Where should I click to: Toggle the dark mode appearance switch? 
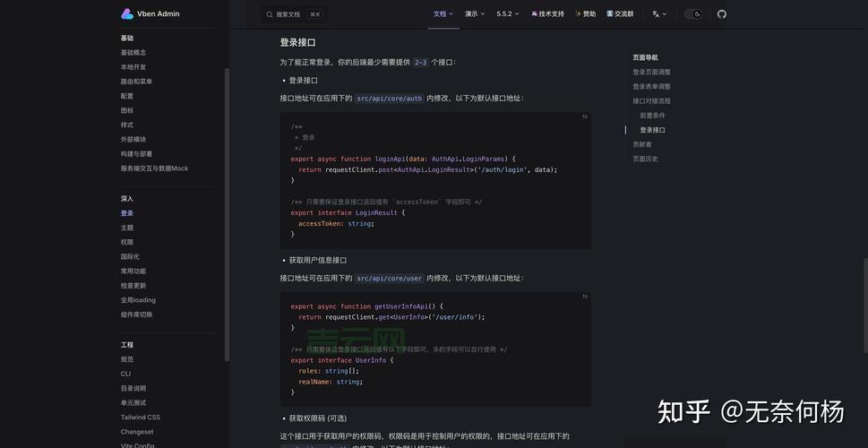pos(693,13)
